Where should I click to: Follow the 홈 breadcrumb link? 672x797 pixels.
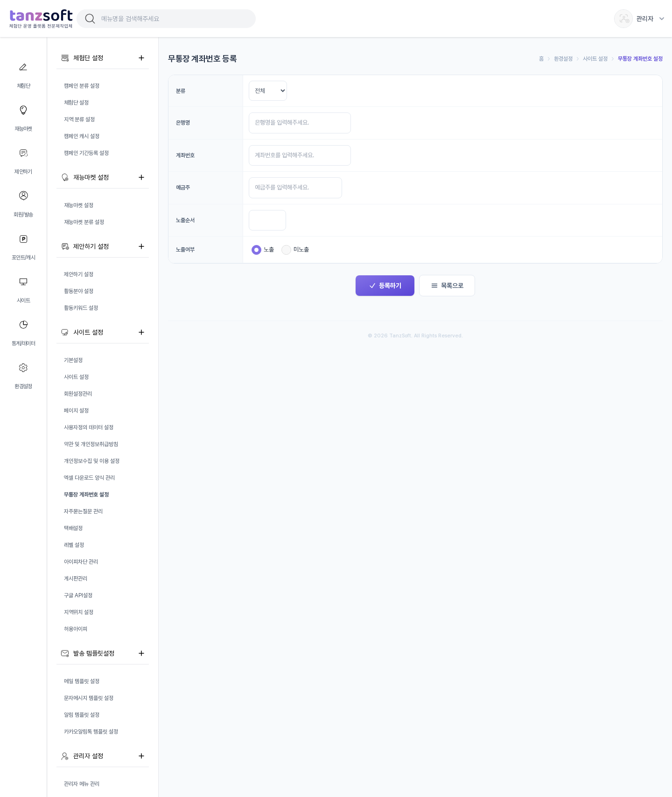pos(541,59)
